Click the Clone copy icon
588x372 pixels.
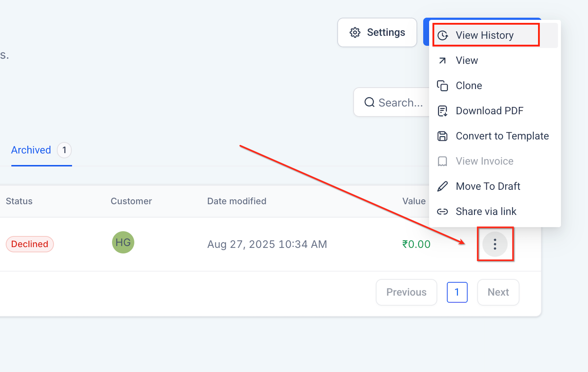(x=442, y=86)
